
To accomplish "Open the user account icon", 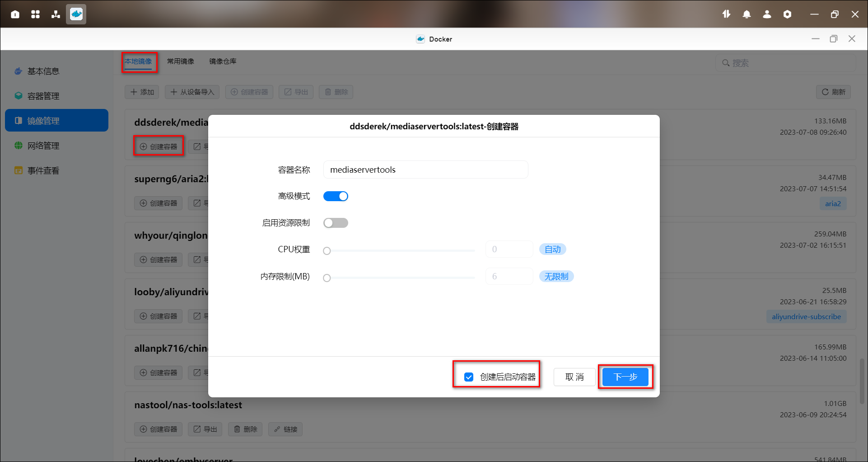I will (x=767, y=14).
